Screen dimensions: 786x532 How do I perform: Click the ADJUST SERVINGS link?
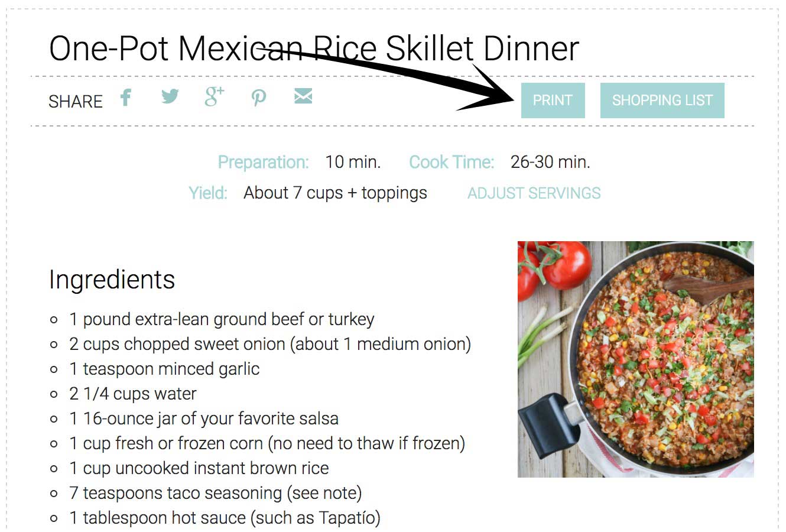point(534,193)
